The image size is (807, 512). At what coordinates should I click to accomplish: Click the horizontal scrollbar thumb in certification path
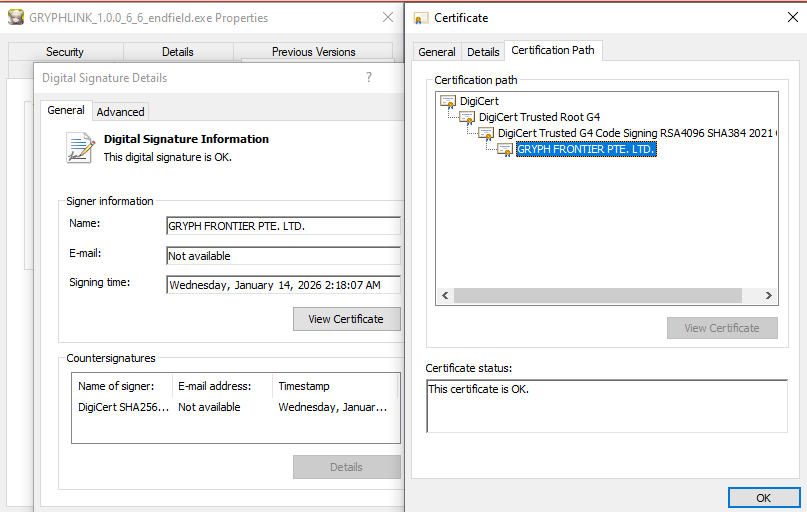tap(598, 295)
